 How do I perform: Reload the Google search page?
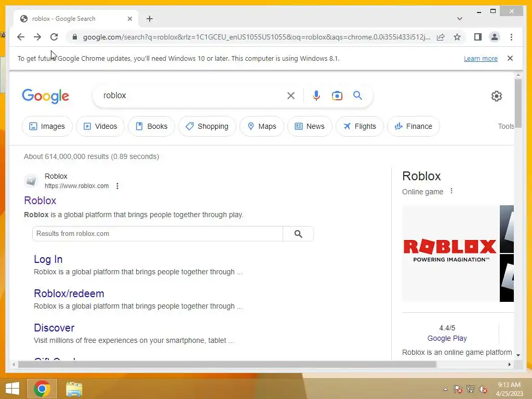(54, 37)
